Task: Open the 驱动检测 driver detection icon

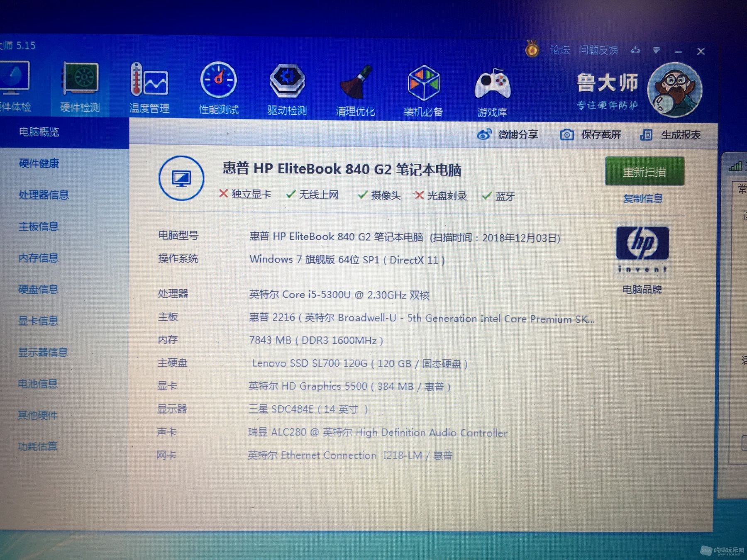Action: click(x=287, y=90)
